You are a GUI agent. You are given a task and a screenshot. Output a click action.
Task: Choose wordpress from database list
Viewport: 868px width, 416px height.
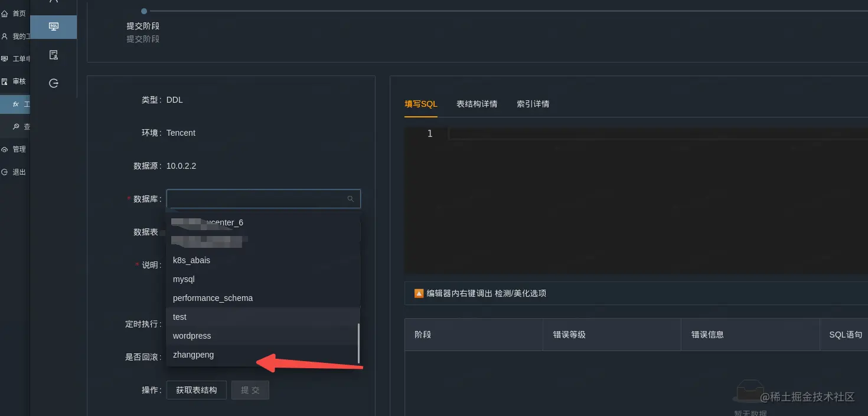coord(263,336)
